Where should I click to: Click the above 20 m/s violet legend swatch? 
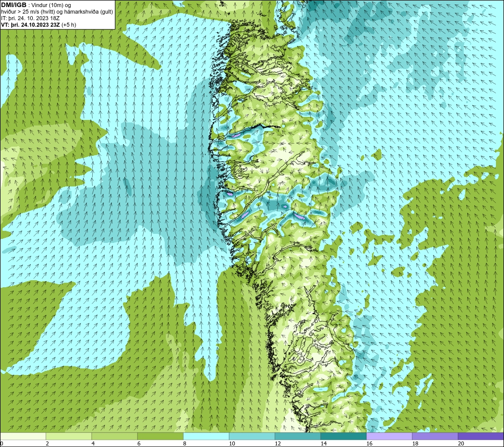481,436
